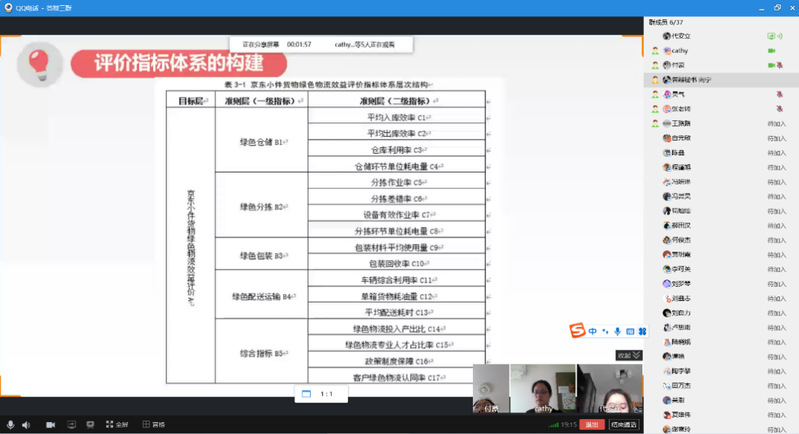Open the 群成员 member list header
799x434 pixels.
664,20
